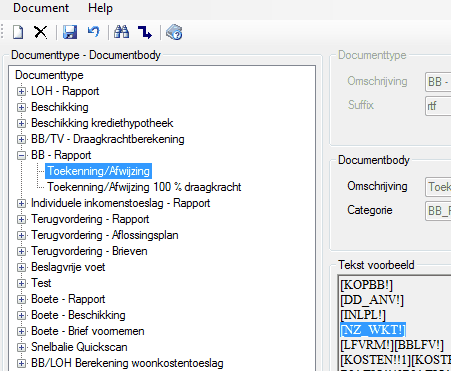Expand Terugvordering - Brieven node
The width and height of the screenshot is (451, 371).
pyautogui.click(x=21, y=251)
